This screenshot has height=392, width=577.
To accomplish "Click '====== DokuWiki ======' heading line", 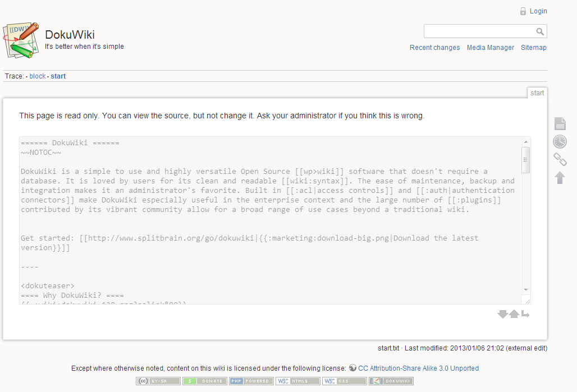I will click(x=70, y=142).
